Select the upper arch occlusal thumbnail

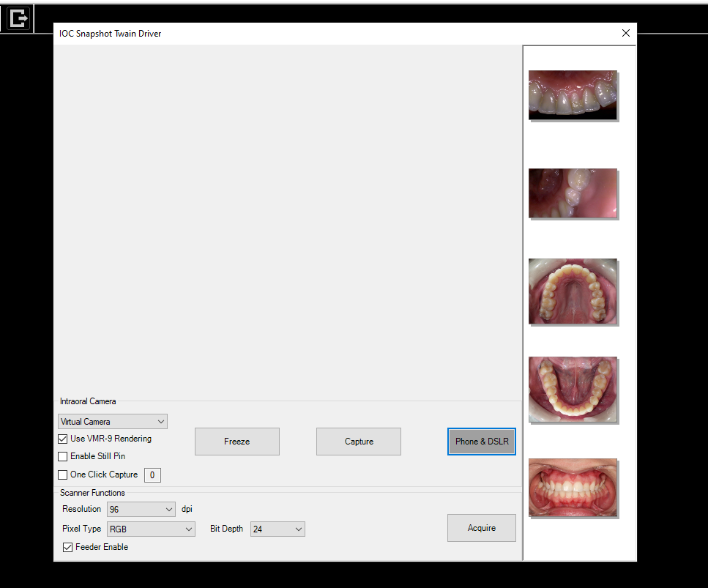click(x=573, y=291)
